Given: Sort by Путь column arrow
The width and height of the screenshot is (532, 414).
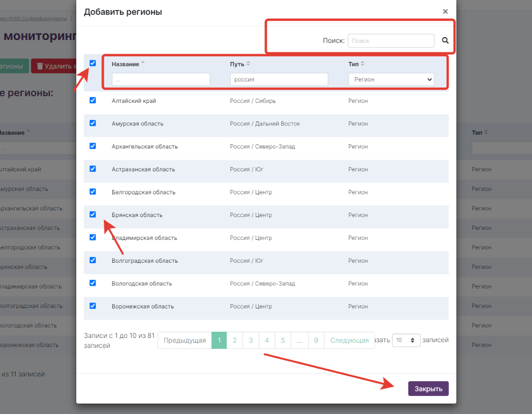Looking at the screenshot, I should (x=248, y=64).
